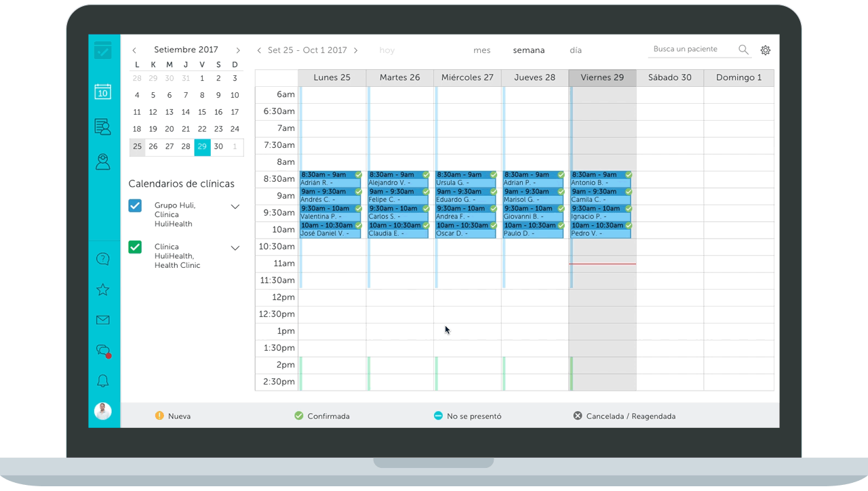Click the search magnifier icon
Image resolution: width=868 pixels, height=491 pixels.
(x=743, y=50)
